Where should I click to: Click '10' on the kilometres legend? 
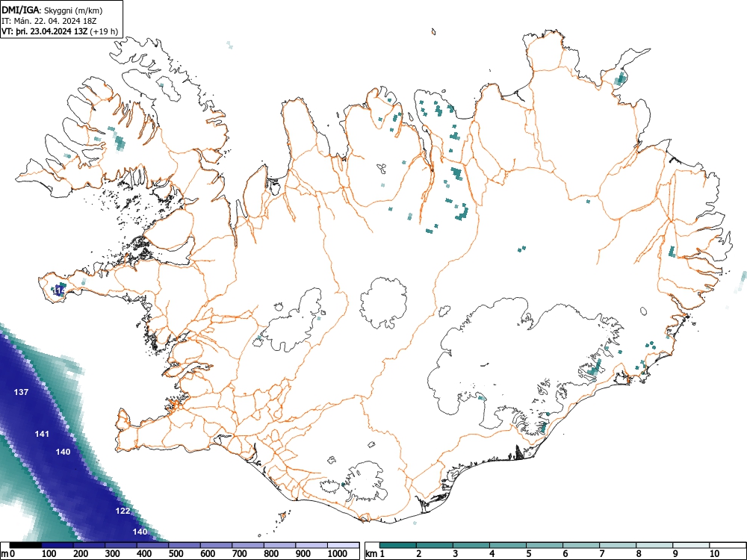click(713, 554)
